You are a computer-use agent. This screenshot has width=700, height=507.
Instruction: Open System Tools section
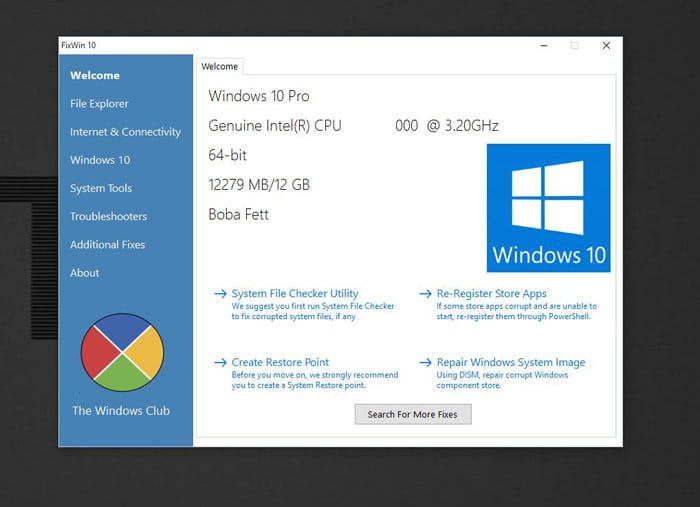coord(101,188)
